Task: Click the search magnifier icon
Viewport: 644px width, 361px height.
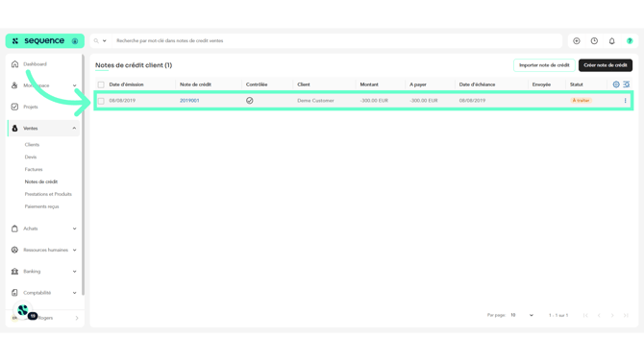Action: tap(96, 40)
